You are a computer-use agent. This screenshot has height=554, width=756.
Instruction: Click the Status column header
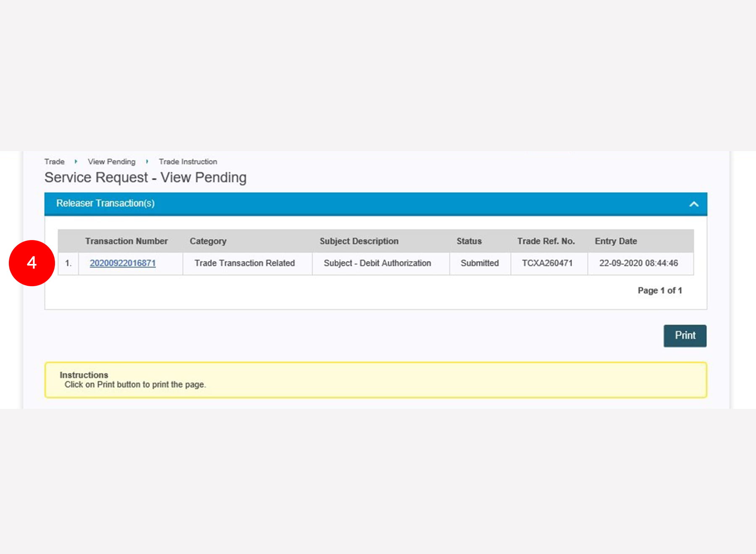point(469,241)
